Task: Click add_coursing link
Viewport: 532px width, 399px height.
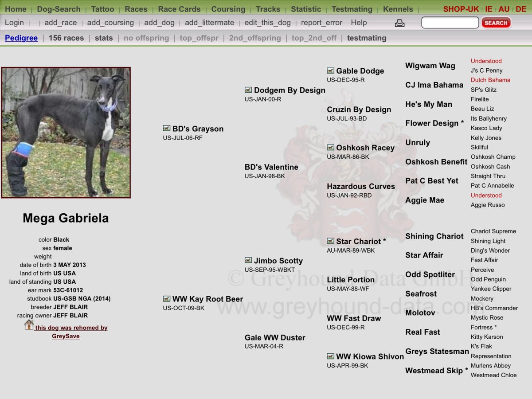Action: (x=110, y=23)
